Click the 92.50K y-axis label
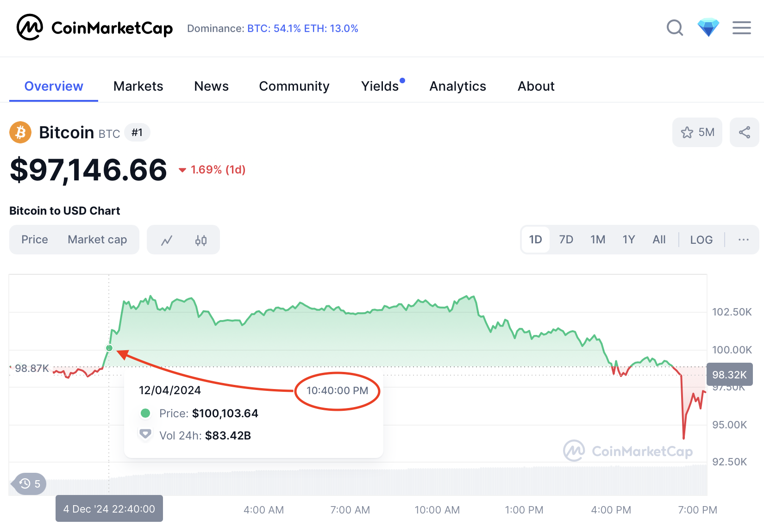The height and width of the screenshot is (532, 764). click(x=730, y=462)
